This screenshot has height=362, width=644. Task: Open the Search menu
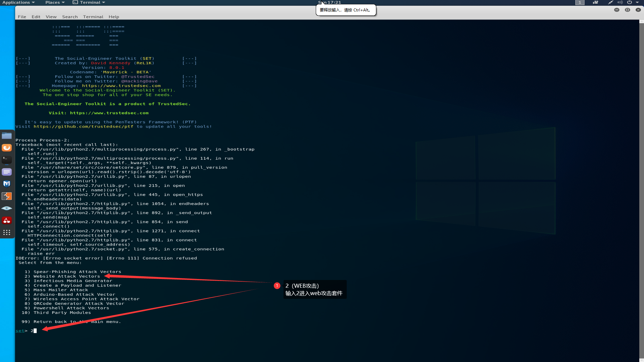[x=70, y=17]
